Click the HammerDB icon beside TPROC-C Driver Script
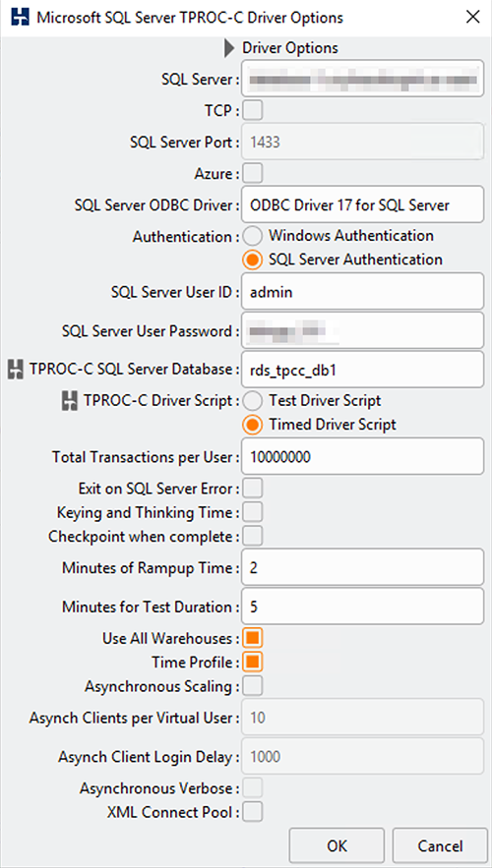 68,401
